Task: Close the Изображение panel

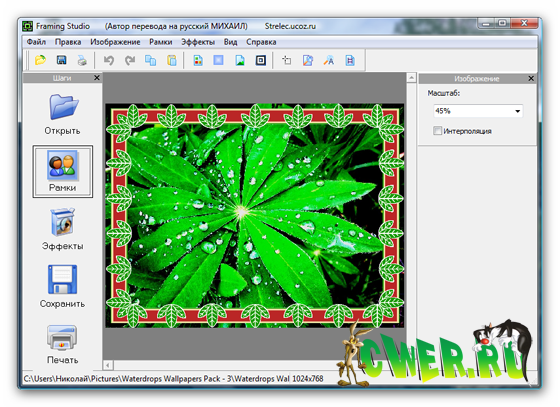Action: [531, 78]
